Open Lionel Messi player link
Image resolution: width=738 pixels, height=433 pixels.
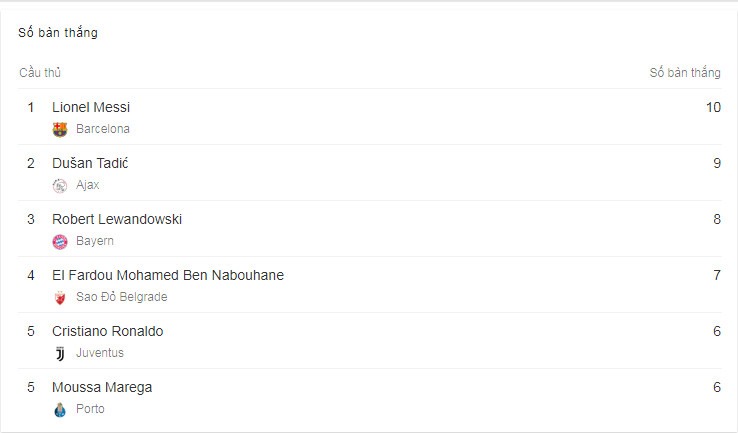click(91, 107)
